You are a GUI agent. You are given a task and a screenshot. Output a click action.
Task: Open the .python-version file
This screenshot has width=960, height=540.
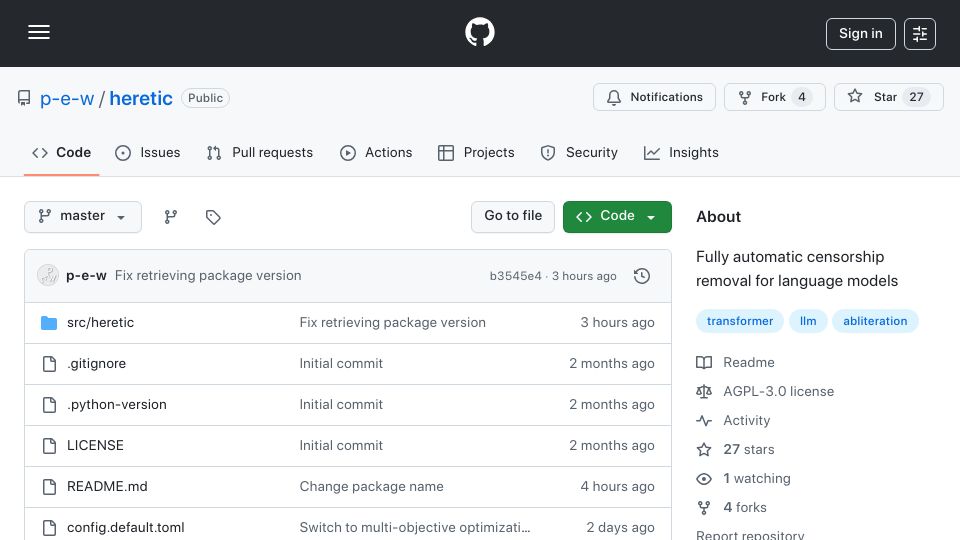(116, 405)
